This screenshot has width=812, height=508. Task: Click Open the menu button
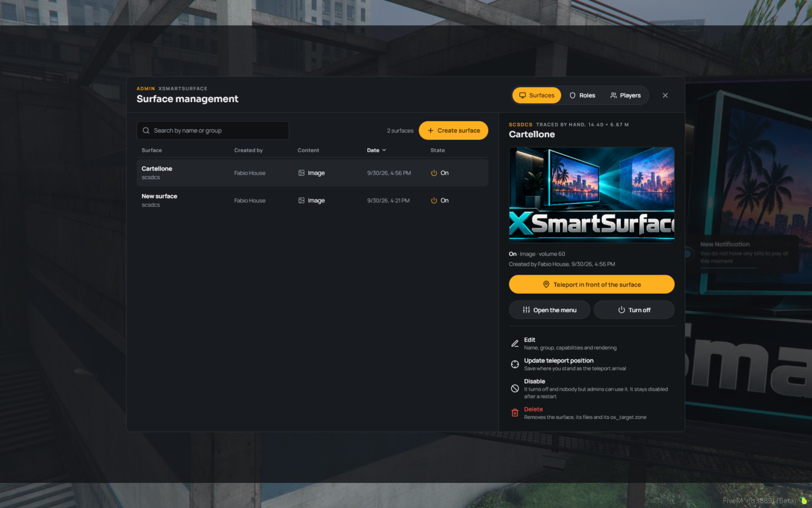coord(549,310)
